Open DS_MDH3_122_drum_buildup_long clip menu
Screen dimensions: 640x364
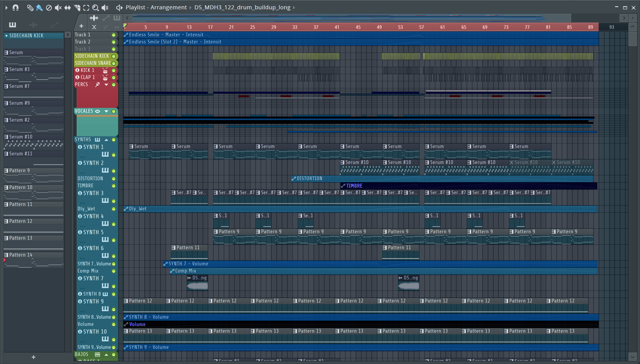242,8
